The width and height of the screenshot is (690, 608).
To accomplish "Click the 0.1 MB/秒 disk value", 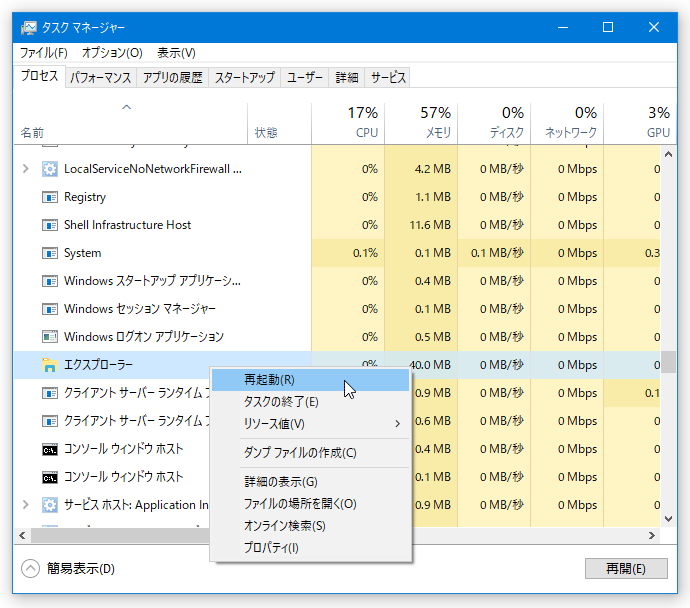I will click(x=497, y=253).
